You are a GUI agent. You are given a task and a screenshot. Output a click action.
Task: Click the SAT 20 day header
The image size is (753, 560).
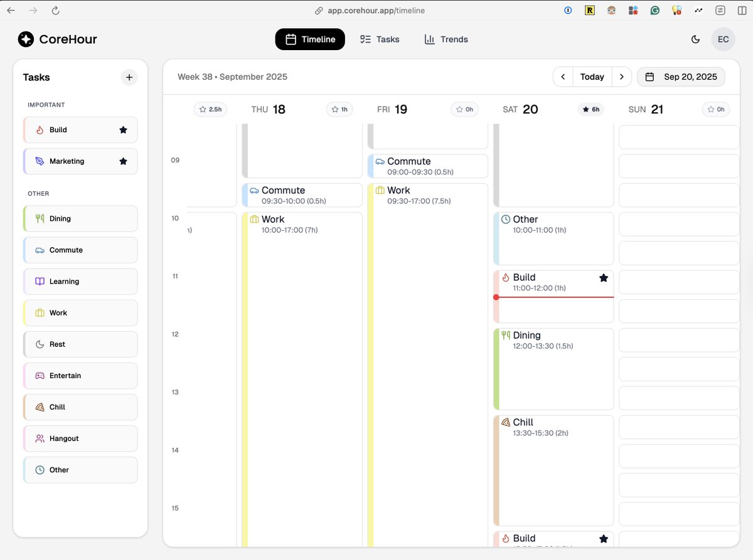(520, 109)
